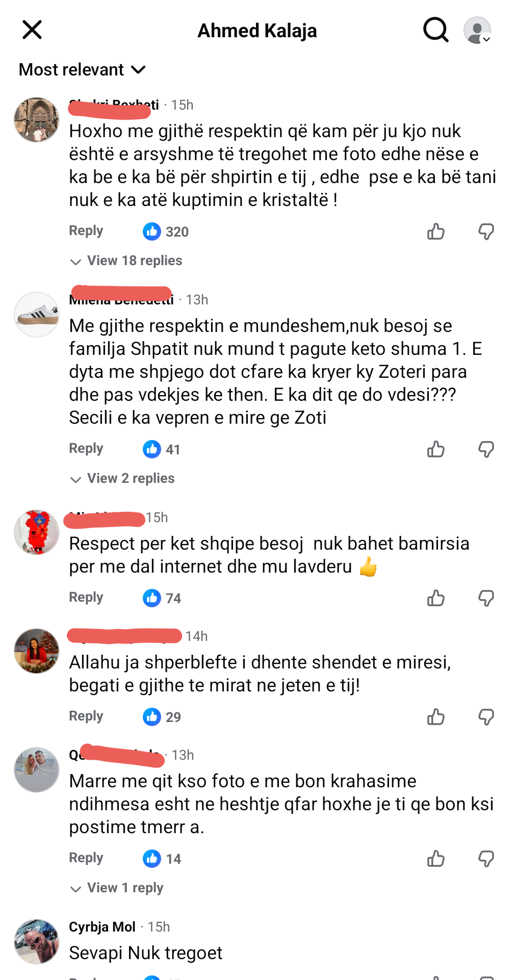This screenshot has width=514, height=980.
Task: Thumbs down the comment with 74 likes
Action: (486, 598)
